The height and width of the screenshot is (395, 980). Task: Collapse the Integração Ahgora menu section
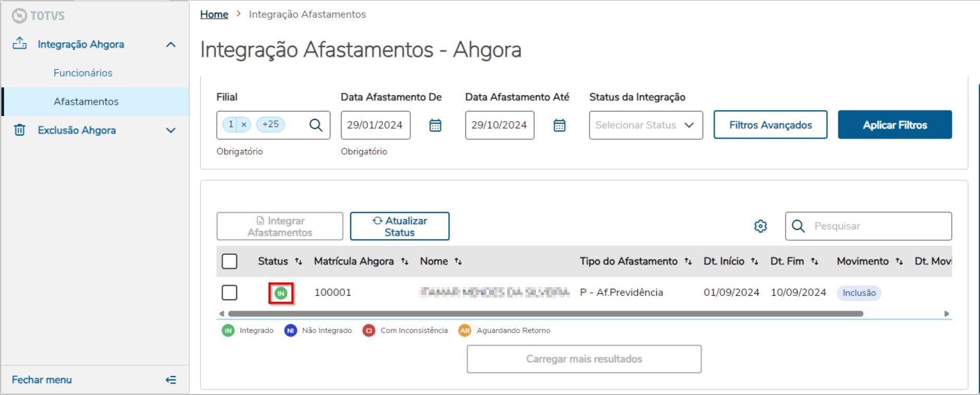click(x=170, y=45)
